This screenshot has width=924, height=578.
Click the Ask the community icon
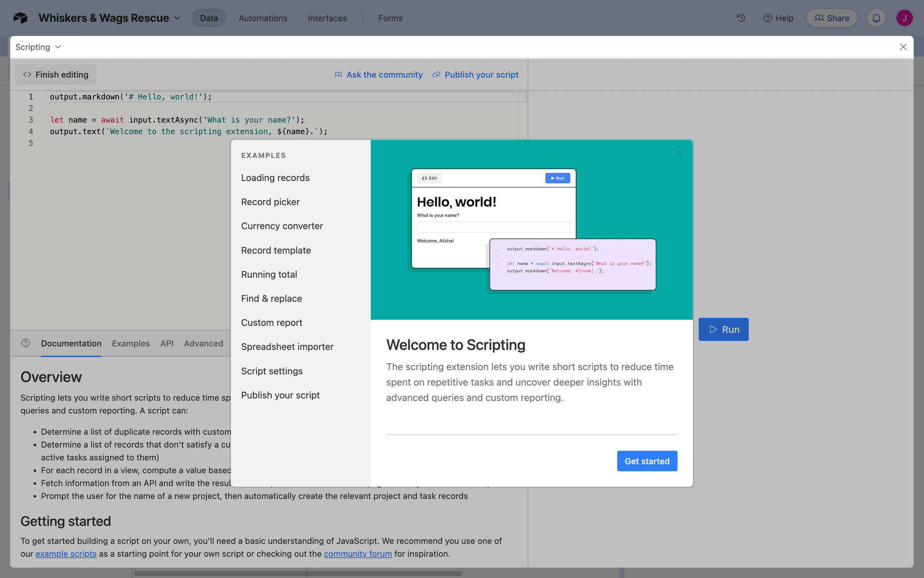tap(338, 74)
